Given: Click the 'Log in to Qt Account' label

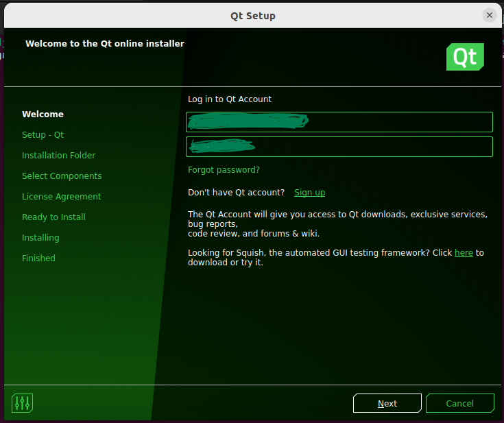Looking at the screenshot, I should point(230,99).
